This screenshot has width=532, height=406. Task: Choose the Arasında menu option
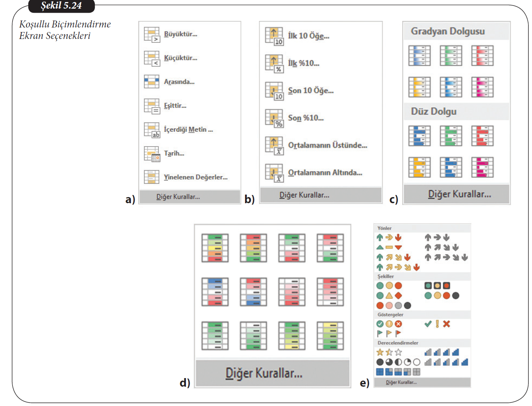click(179, 82)
